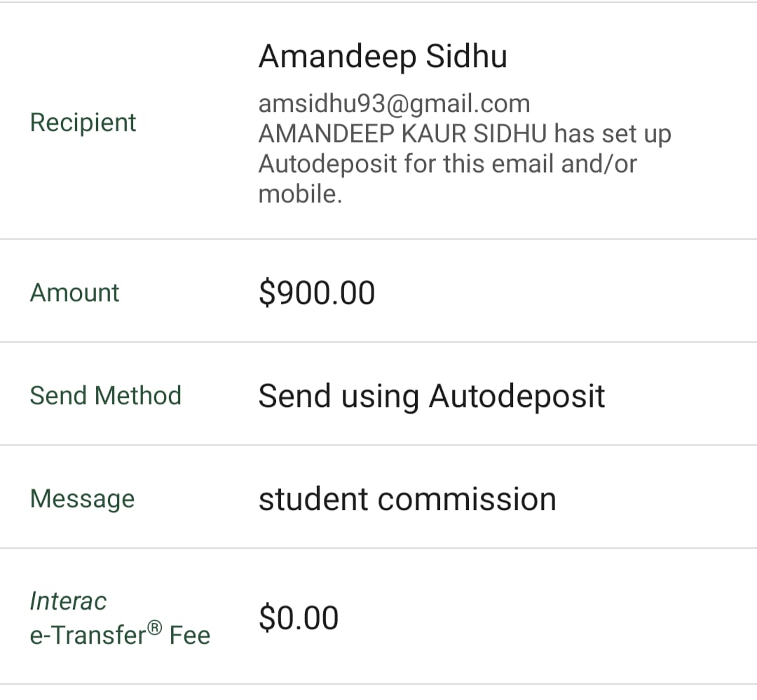Select the $900.00 transfer amount

click(x=317, y=293)
